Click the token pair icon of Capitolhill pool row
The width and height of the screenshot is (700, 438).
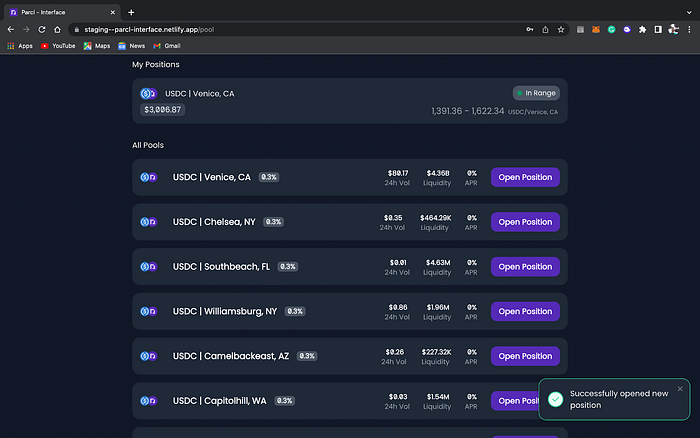[149, 400]
